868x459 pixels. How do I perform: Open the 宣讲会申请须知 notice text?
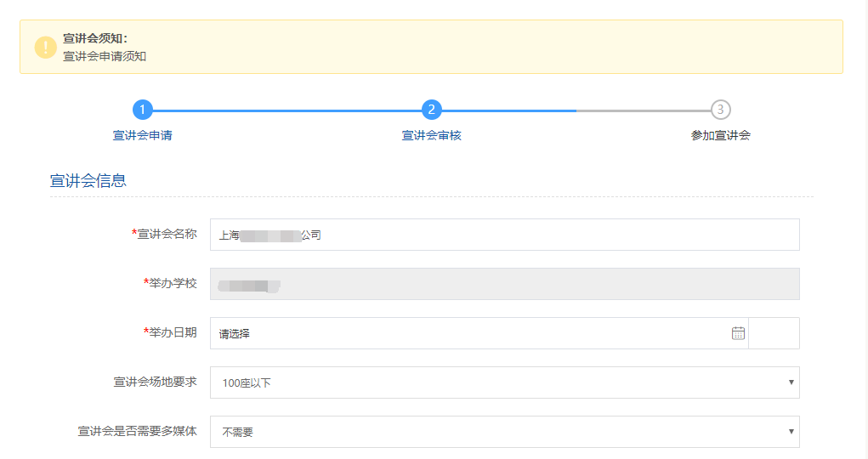[x=105, y=56]
